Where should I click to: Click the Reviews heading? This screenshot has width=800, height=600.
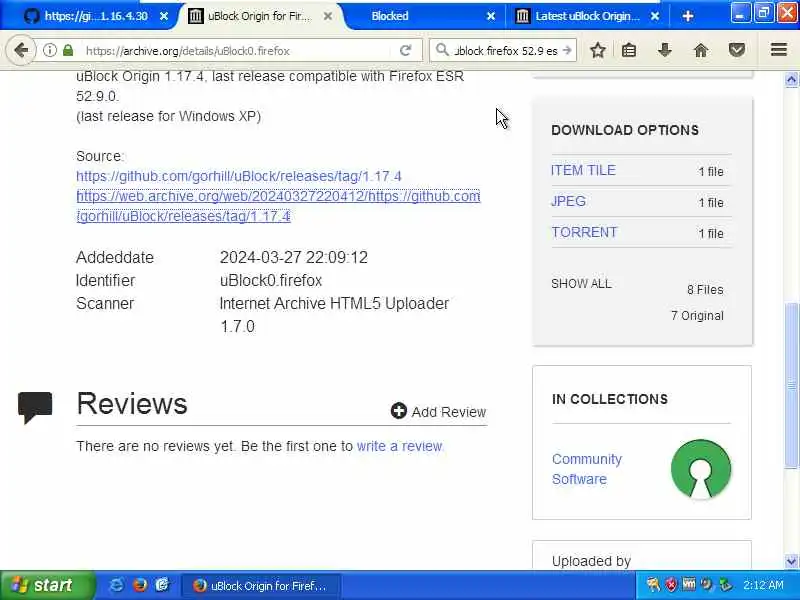click(132, 404)
